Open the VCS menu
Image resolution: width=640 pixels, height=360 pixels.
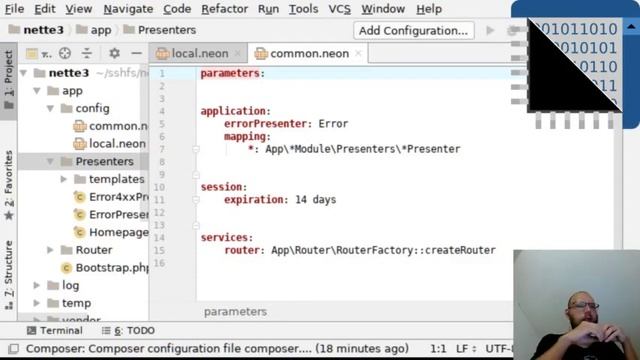pos(339,9)
